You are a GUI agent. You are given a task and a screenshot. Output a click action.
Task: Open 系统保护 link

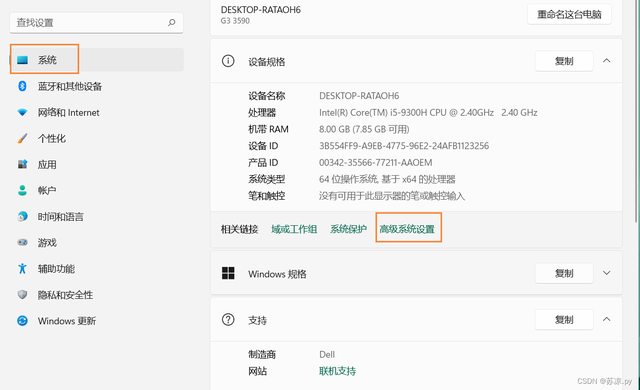click(348, 229)
